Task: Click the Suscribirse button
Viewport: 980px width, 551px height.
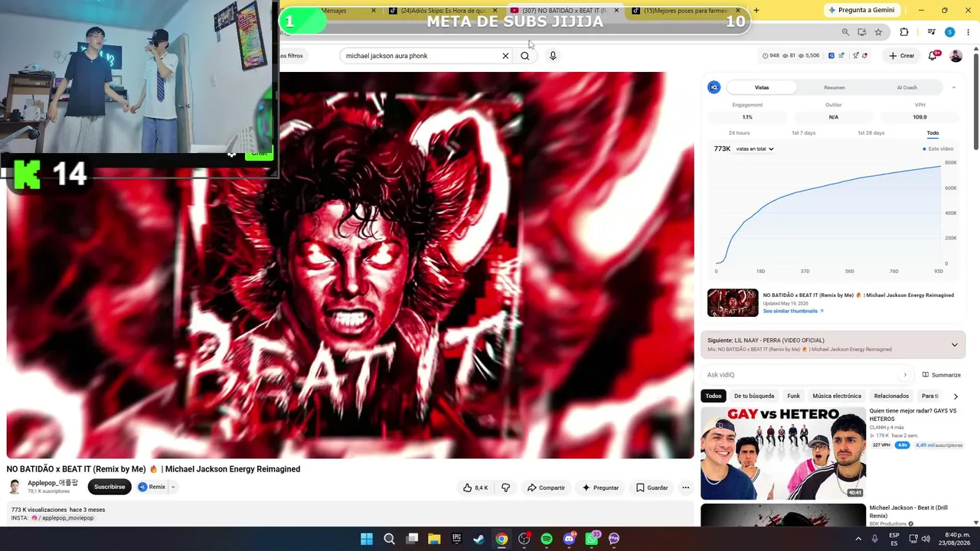Action: click(109, 487)
